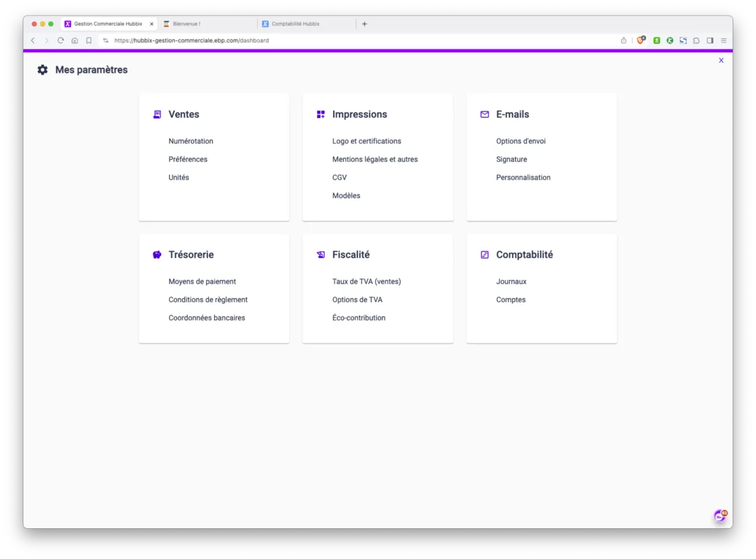Reload the page
This screenshot has width=756, height=559.
point(60,40)
